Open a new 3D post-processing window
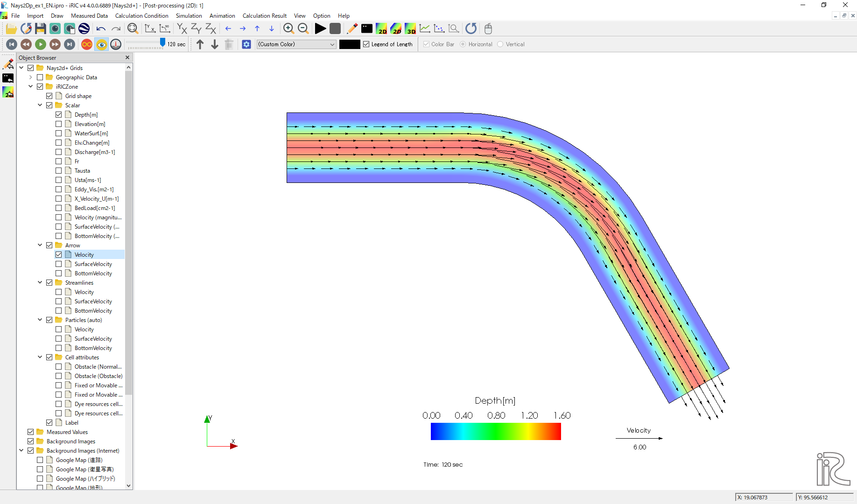Viewport: 857px width, 504px height. point(410,28)
